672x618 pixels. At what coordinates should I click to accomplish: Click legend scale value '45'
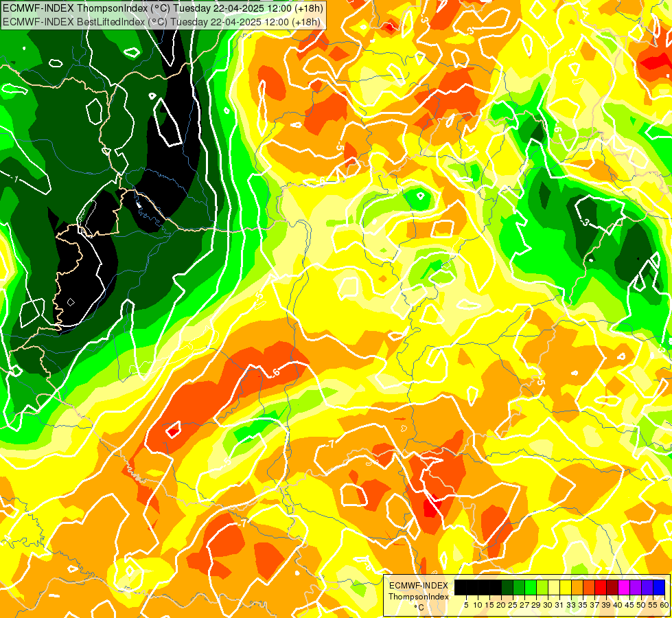(x=630, y=605)
